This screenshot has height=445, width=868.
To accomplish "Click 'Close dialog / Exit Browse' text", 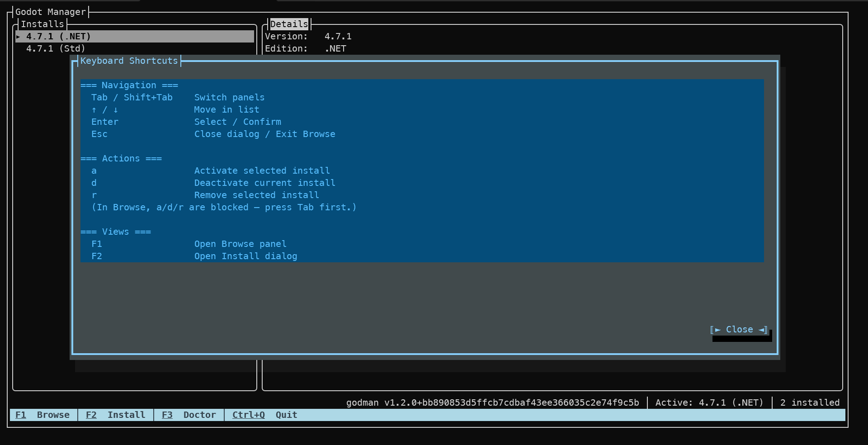I will [x=265, y=134].
